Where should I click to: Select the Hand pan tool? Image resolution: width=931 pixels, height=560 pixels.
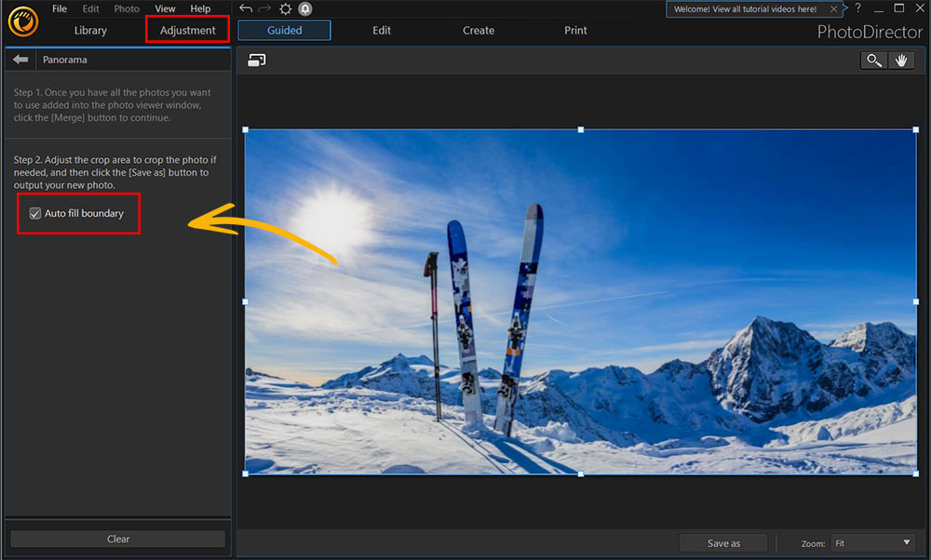[x=901, y=60]
